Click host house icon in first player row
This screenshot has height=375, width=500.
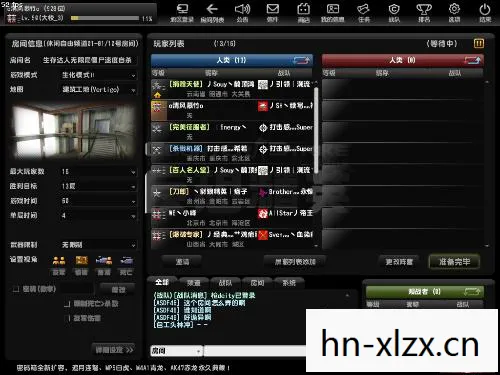click(157, 95)
